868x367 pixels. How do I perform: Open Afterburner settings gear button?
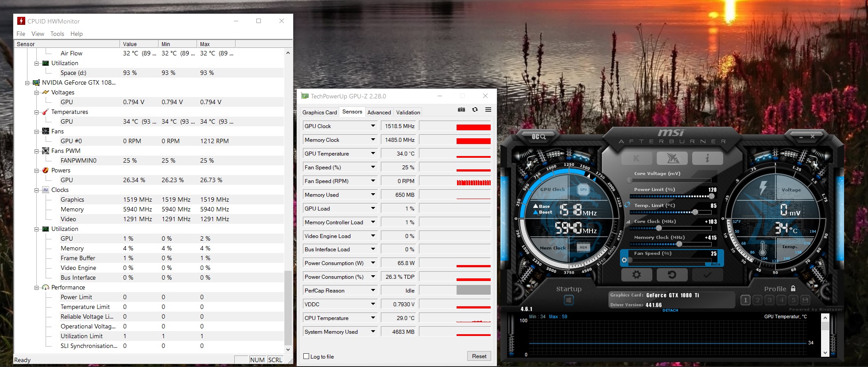[x=636, y=275]
